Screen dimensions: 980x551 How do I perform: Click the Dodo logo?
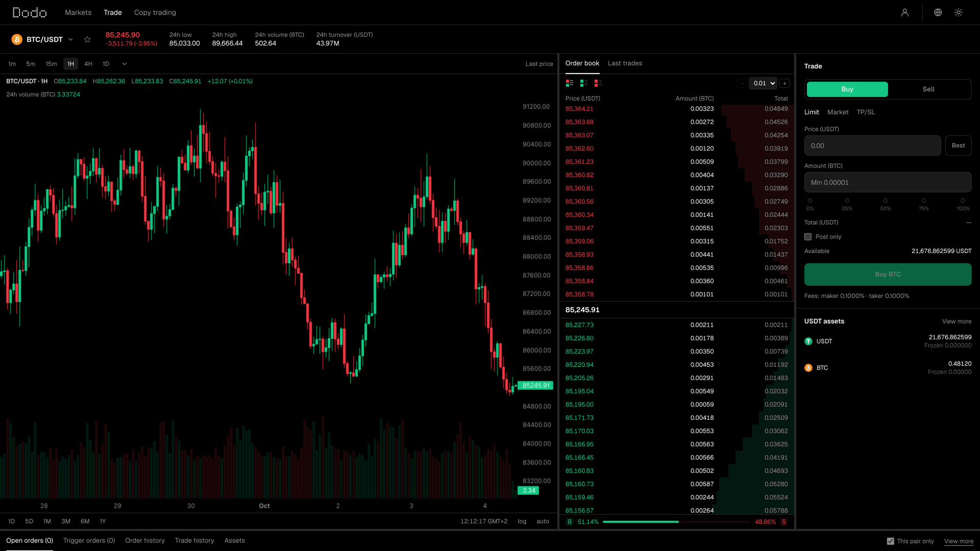click(30, 12)
